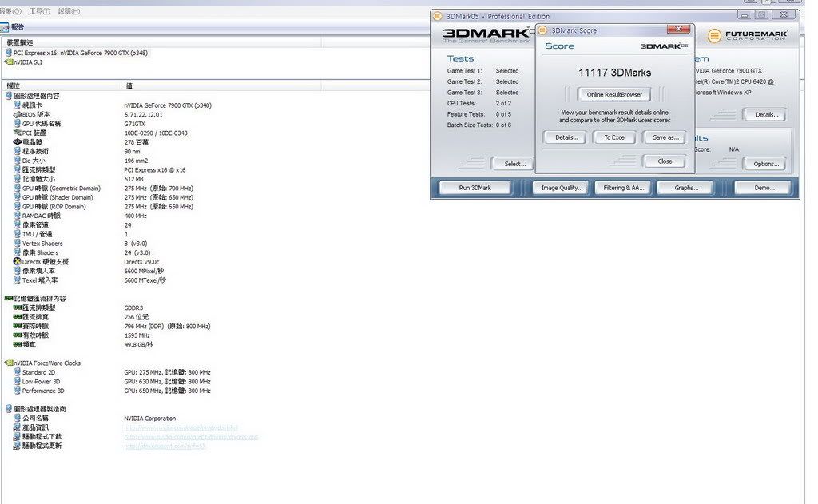Open Filtering & AA... settings
This screenshot has height=504, width=818.
click(x=623, y=188)
